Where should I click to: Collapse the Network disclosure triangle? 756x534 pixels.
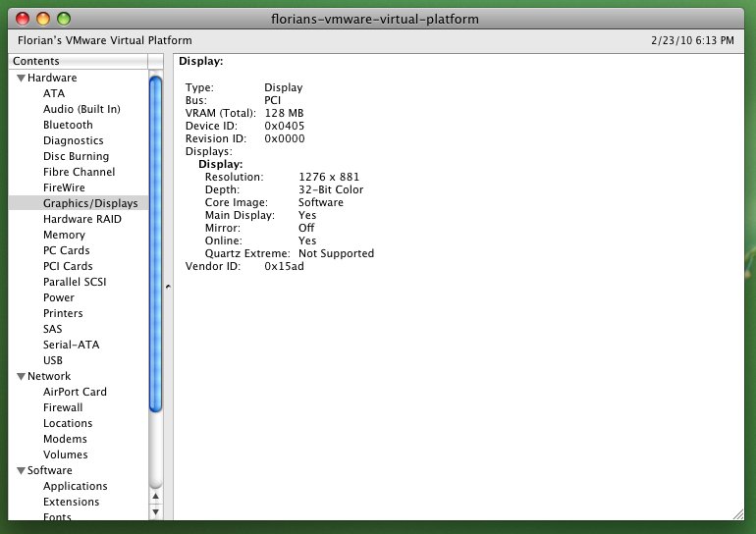click(x=21, y=377)
